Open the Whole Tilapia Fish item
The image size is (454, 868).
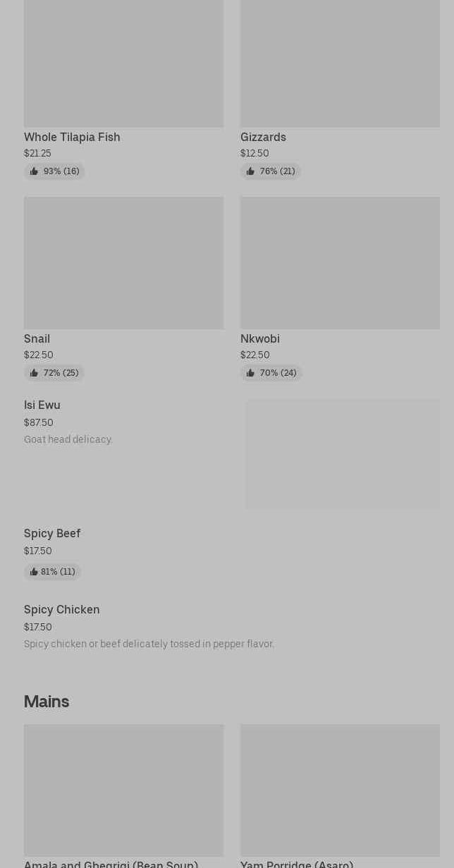[x=72, y=137]
